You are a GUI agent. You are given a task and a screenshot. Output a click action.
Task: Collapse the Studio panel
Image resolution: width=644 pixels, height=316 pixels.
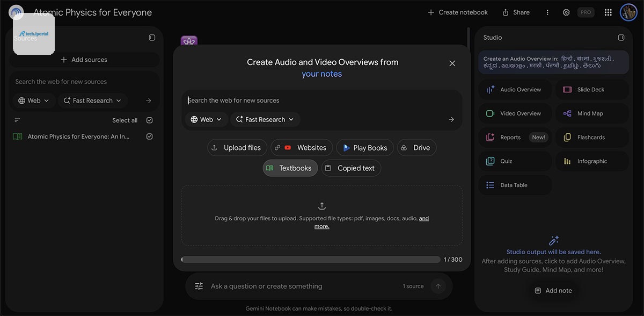(x=621, y=38)
